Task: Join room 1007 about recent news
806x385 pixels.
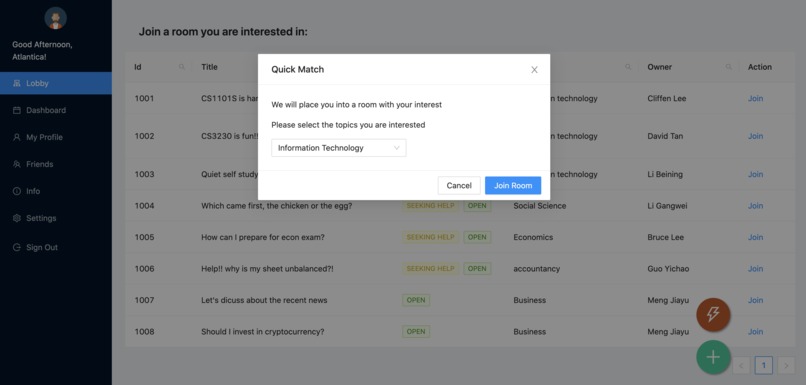Action: (755, 300)
